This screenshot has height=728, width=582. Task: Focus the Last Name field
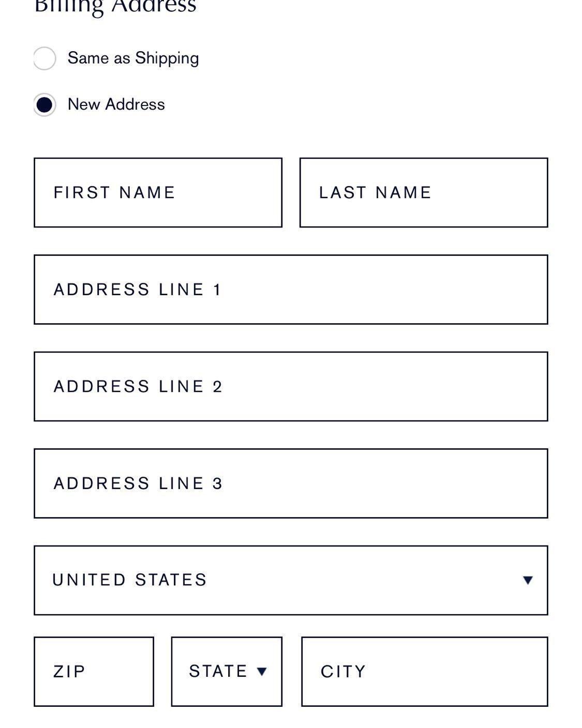(423, 192)
